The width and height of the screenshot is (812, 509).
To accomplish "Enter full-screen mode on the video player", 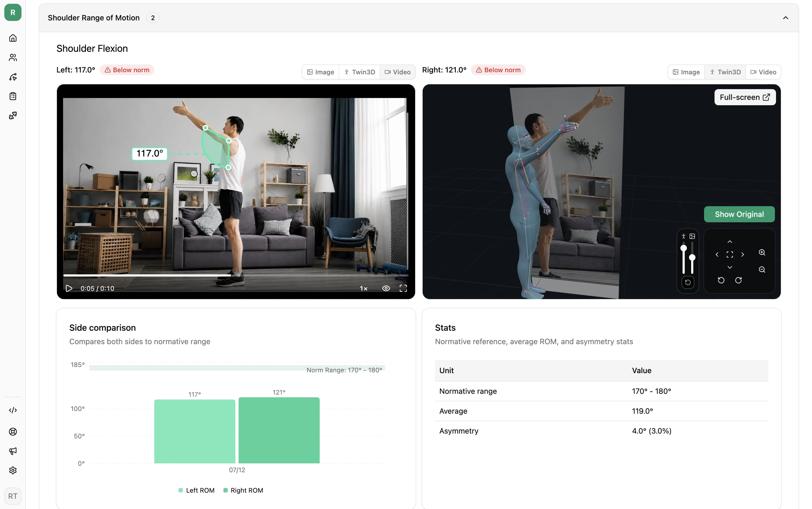I will point(403,289).
